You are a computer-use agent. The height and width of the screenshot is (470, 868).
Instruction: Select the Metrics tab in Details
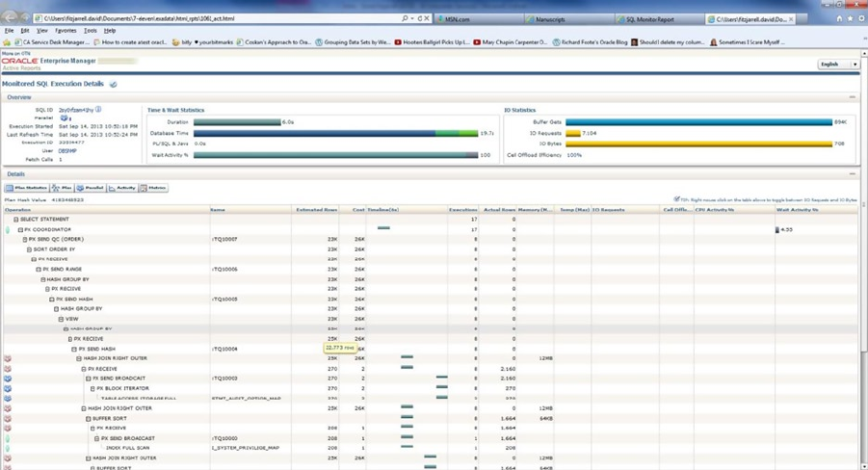(x=153, y=188)
